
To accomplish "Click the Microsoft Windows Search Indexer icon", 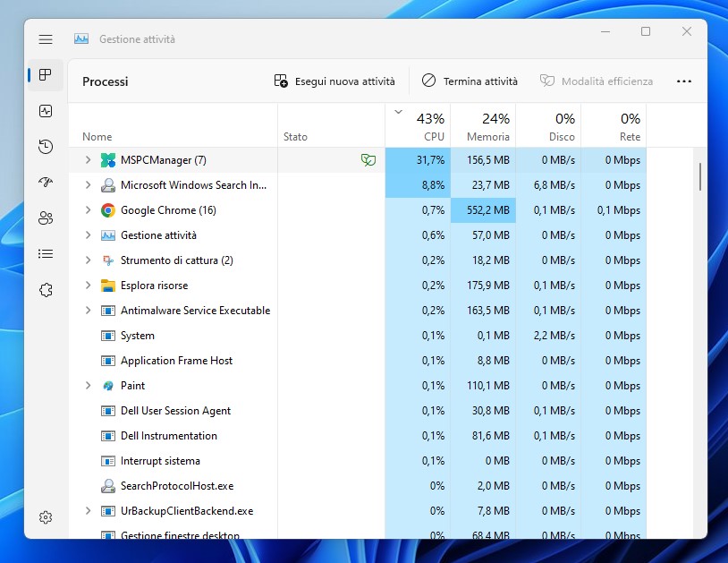I will coord(107,185).
